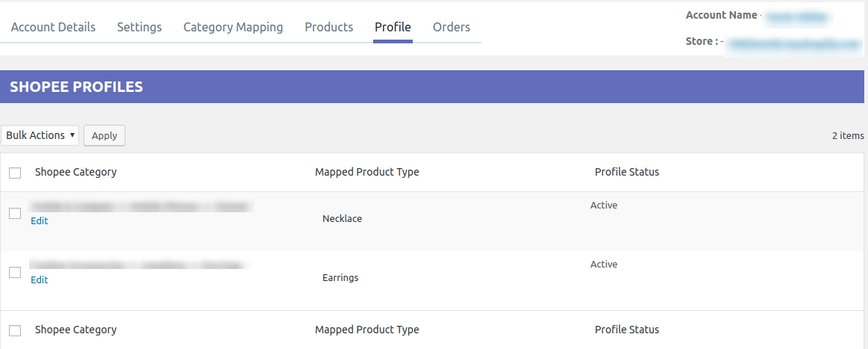868x349 pixels.
Task: Click the header Profile Status column title
Action: (x=627, y=173)
